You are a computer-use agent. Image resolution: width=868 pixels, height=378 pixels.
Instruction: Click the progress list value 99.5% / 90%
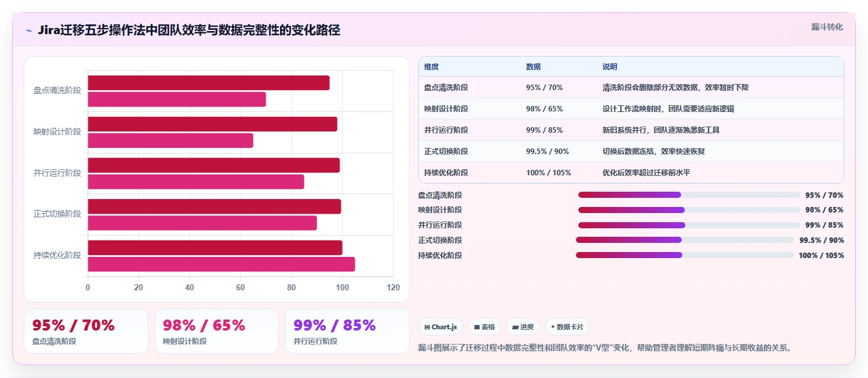click(x=822, y=240)
